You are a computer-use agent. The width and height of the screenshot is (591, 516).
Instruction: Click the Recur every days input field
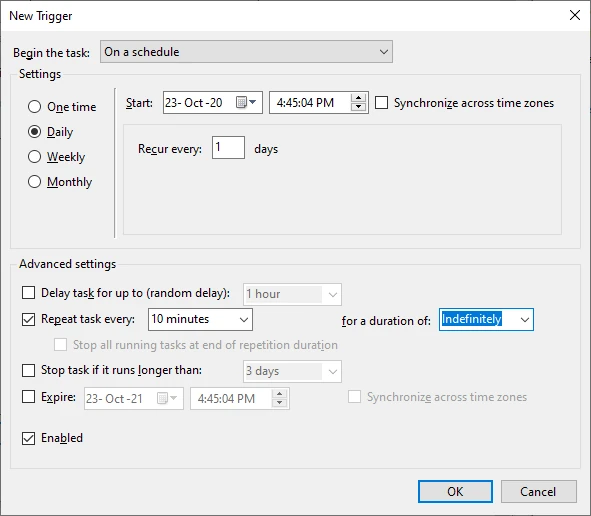pos(228,147)
